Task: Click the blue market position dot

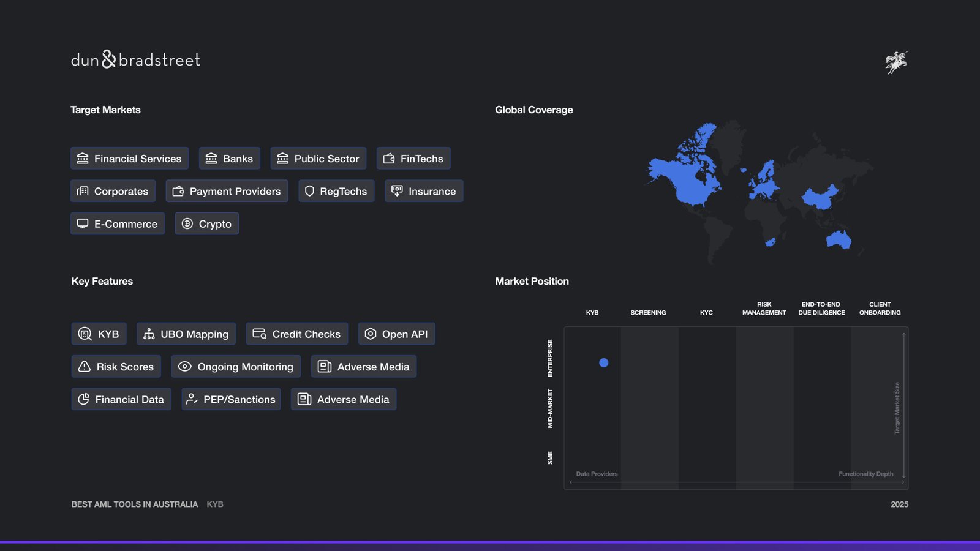Action: pos(603,362)
